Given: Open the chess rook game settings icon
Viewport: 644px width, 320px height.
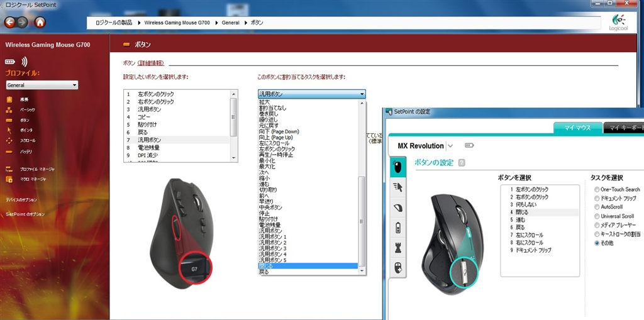Looking at the screenshot, I should pyautogui.click(x=397, y=248).
